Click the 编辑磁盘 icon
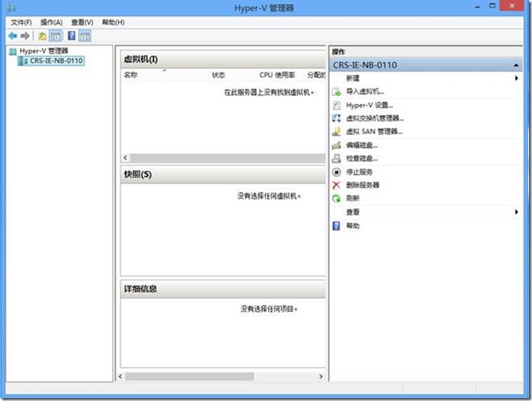The width and height of the screenshot is (532, 401). [x=336, y=145]
